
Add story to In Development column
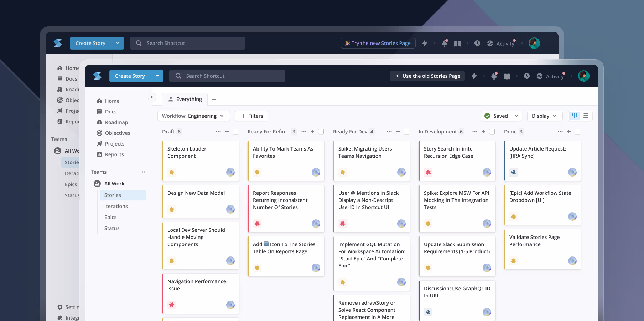(483, 132)
